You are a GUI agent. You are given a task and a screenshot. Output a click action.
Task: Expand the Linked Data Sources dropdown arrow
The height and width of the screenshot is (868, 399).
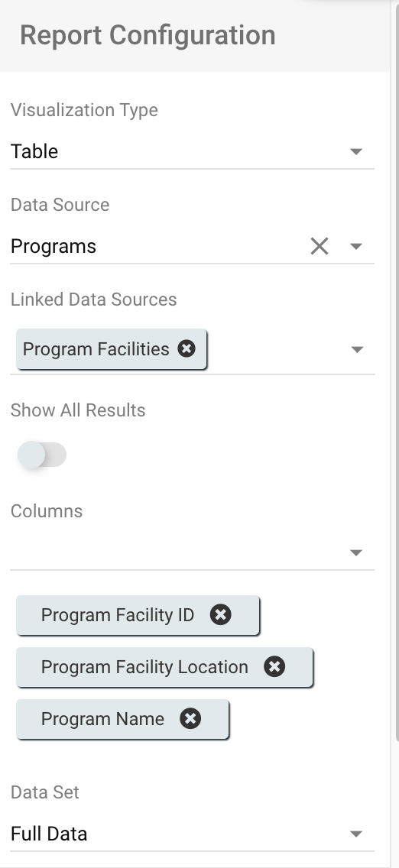pyautogui.click(x=357, y=349)
